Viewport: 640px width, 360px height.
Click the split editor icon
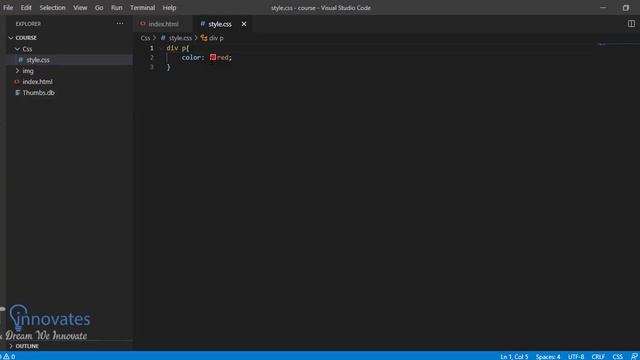coord(631,24)
